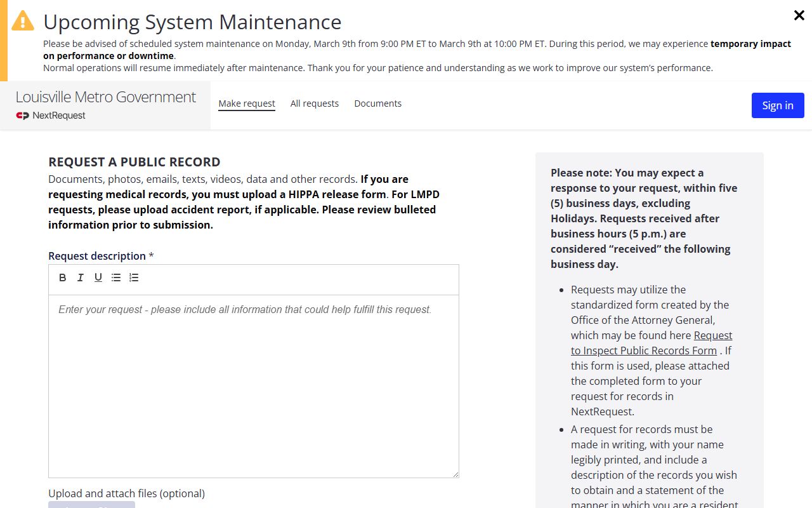Insert a numbered list

pos(134,277)
